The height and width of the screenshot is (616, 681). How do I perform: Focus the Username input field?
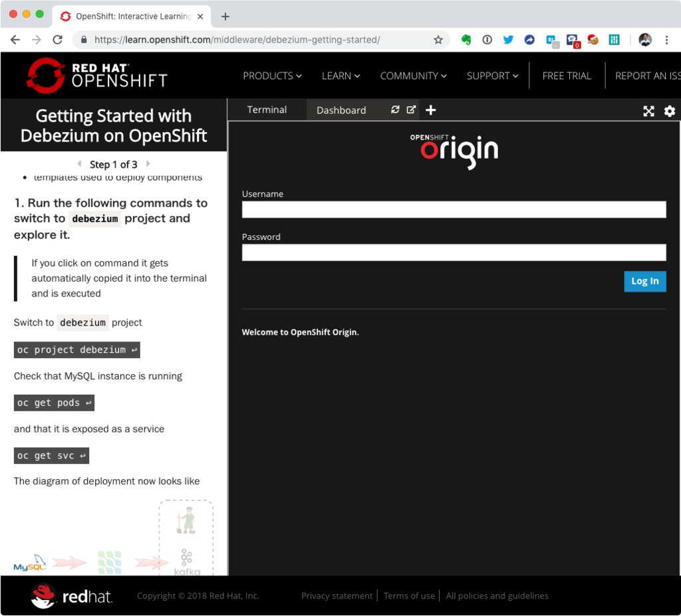(x=454, y=210)
